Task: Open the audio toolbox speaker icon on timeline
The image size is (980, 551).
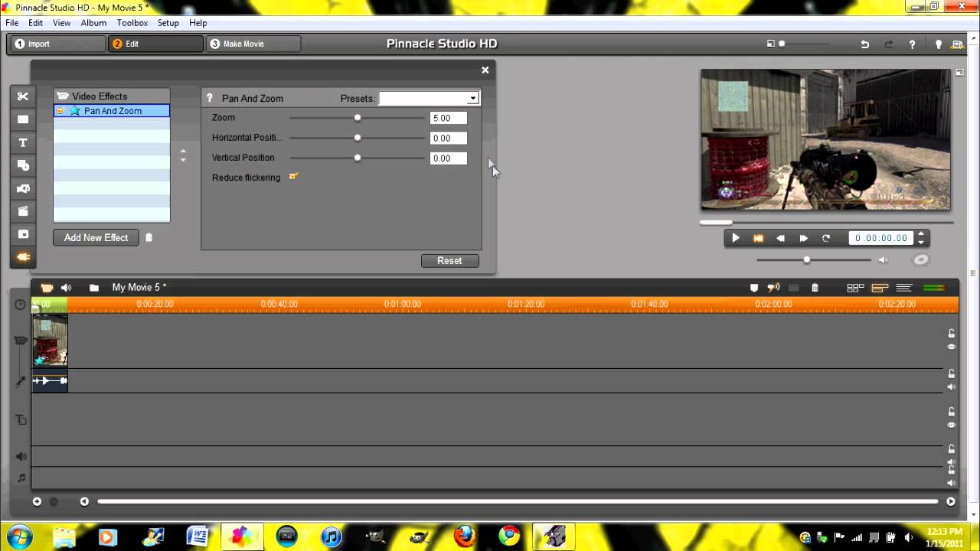Action: 66,288
